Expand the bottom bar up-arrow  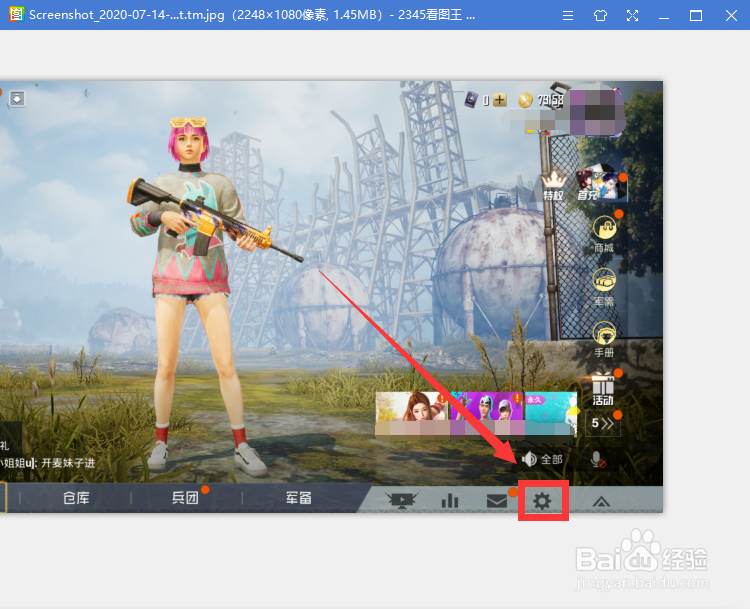pos(601,501)
